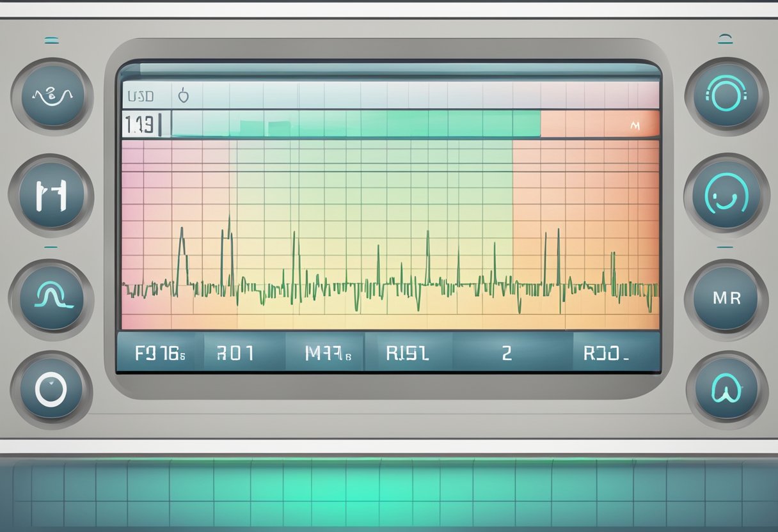Choose the bell-curve waveform round button
This screenshot has height=532, width=778.
point(51,299)
